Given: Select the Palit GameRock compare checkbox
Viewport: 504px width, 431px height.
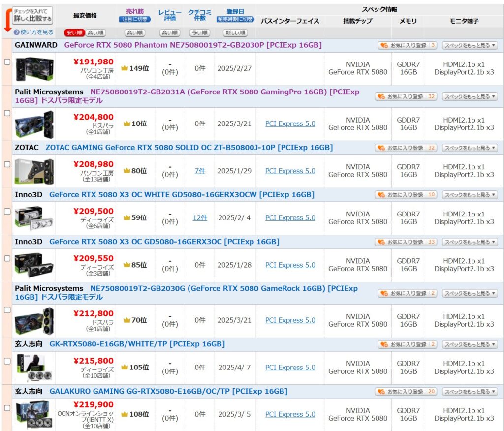Looking at the screenshot, I should pos(7,310).
